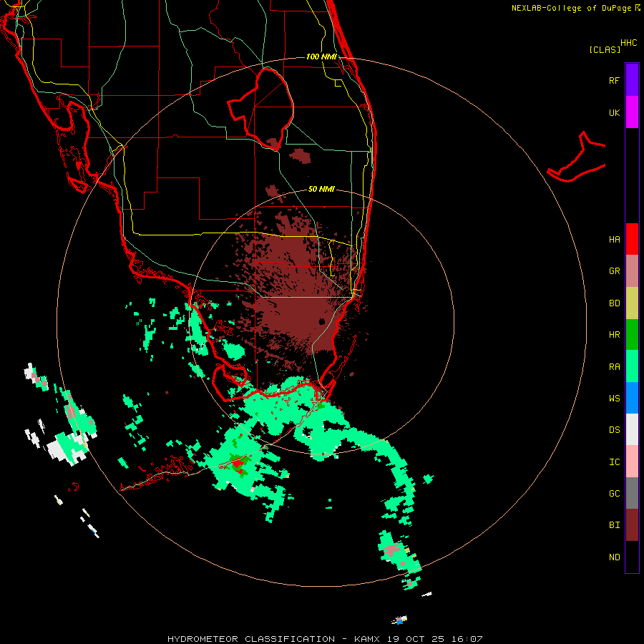Screen dimensions: 644x644
Task: Click the RF purple legend swatch
Action: (632, 80)
